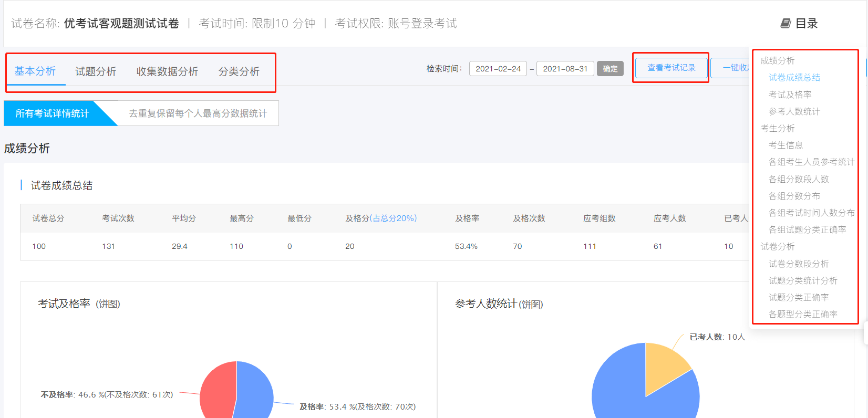Click the 试卷分析 directory heading
The width and height of the screenshot is (868, 418).
[778, 246]
